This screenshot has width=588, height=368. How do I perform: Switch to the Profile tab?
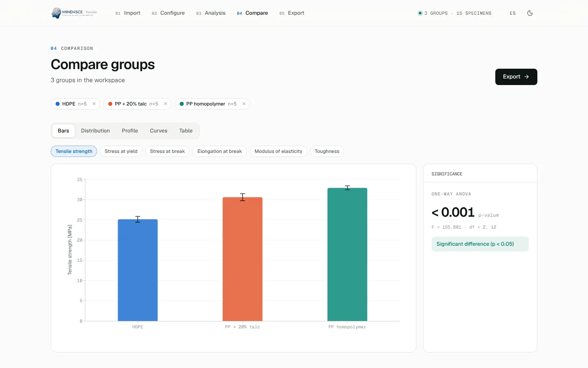pyautogui.click(x=130, y=131)
